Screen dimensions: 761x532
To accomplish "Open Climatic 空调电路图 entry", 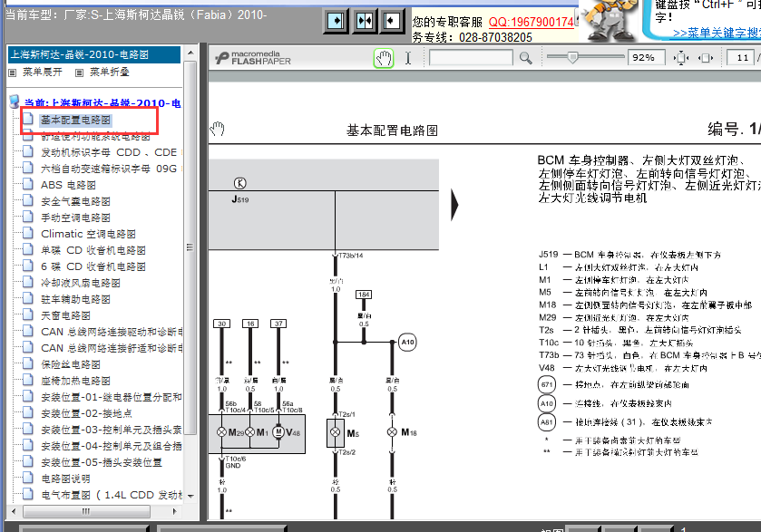I will 88,234.
